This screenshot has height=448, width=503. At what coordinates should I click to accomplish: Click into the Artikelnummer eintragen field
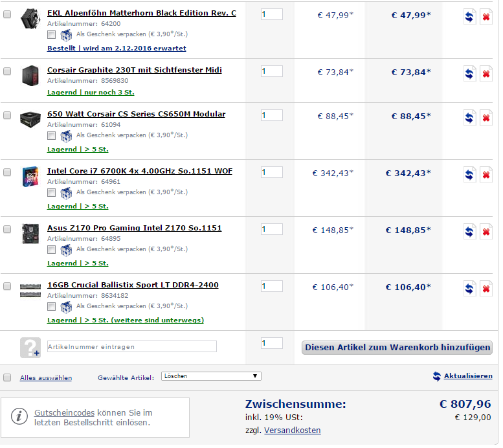click(x=132, y=346)
